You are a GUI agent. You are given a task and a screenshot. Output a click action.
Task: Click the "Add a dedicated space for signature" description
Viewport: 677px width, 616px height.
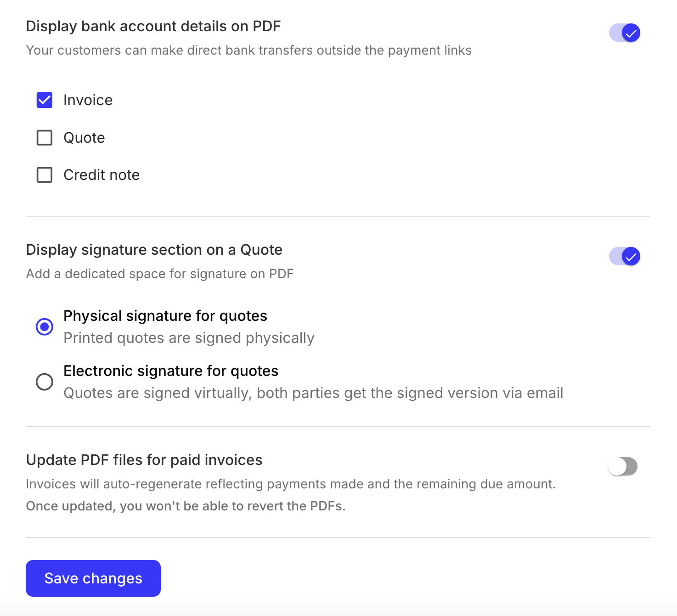point(160,274)
